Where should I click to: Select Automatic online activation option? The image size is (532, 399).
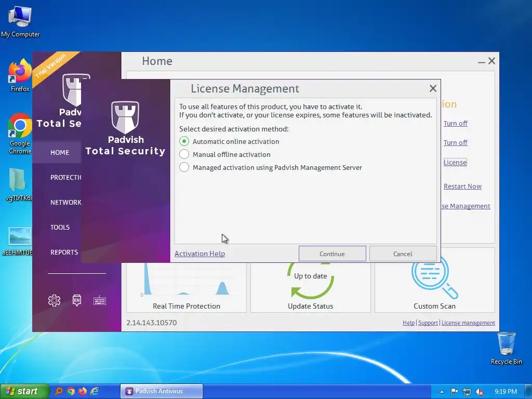[x=184, y=141]
